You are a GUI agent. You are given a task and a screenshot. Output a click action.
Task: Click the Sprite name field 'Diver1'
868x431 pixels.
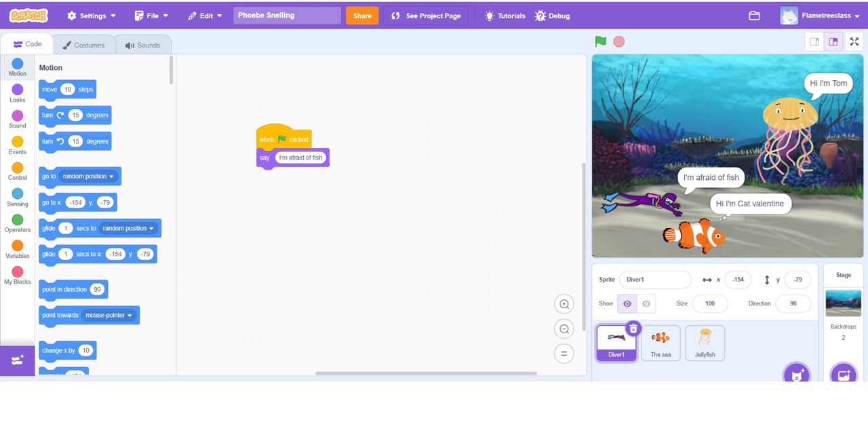click(x=655, y=280)
